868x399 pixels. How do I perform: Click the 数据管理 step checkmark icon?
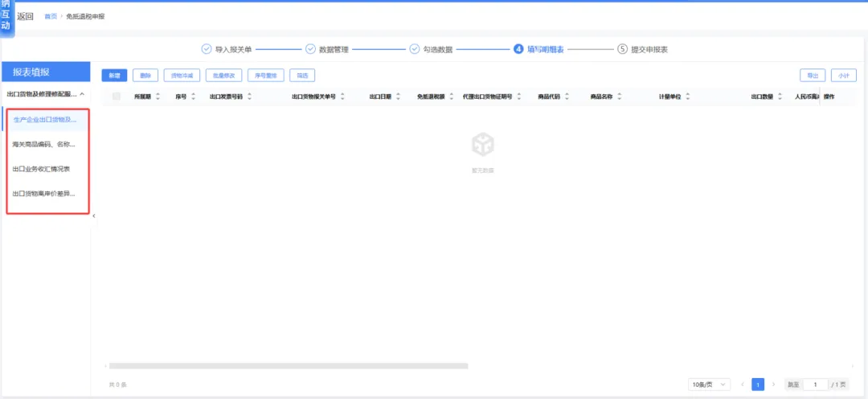310,49
